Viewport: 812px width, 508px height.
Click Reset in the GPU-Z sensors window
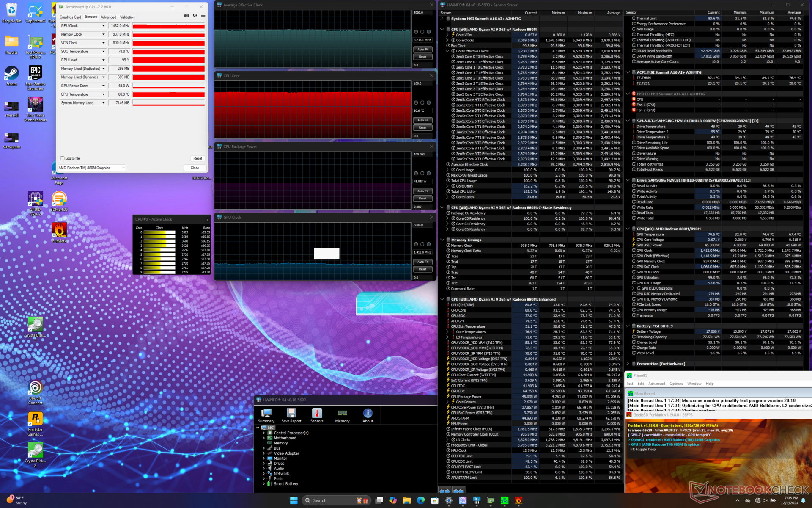tap(198, 158)
